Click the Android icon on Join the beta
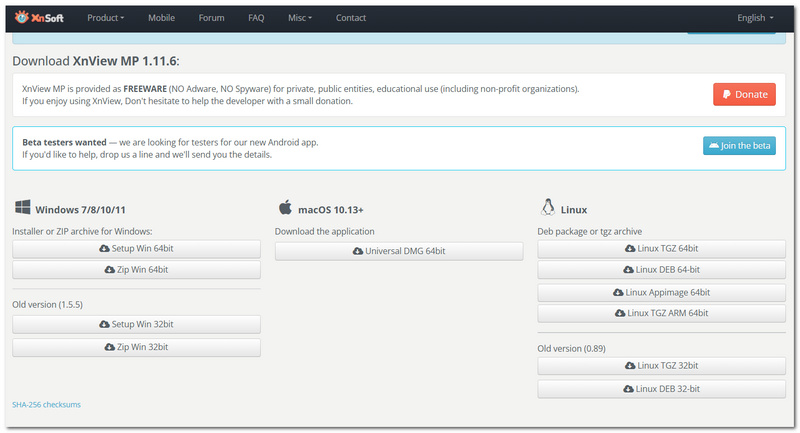Image resolution: width=800 pixels, height=433 pixels. pyautogui.click(x=714, y=145)
